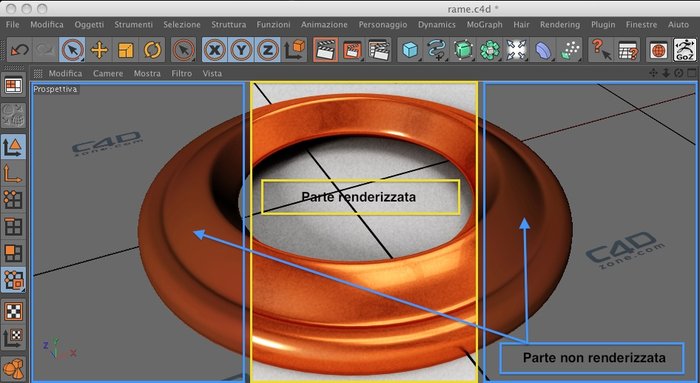The height and width of the screenshot is (383, 700).
Task: Open the Rendering menu
Action: point(560,25)
